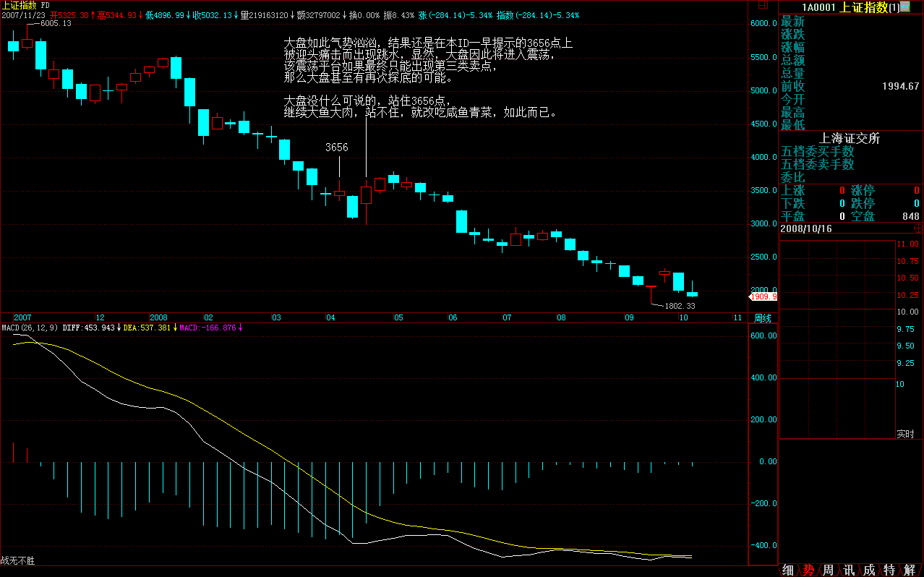Image resolution: width=924 pixels, height=577 pixels.
Task: Click the 周线 period label
Action: pyautogui.click(x=763, y=318)
